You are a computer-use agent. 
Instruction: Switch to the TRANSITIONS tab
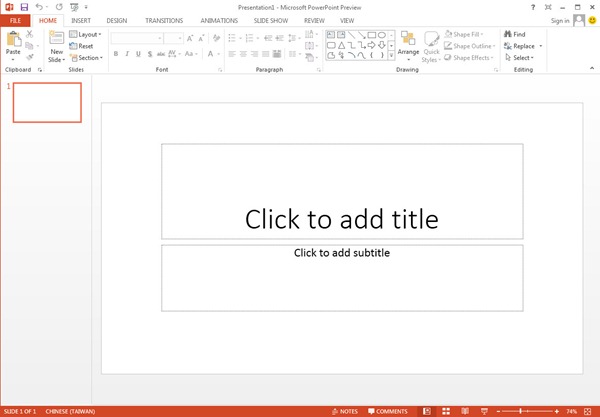164,20
